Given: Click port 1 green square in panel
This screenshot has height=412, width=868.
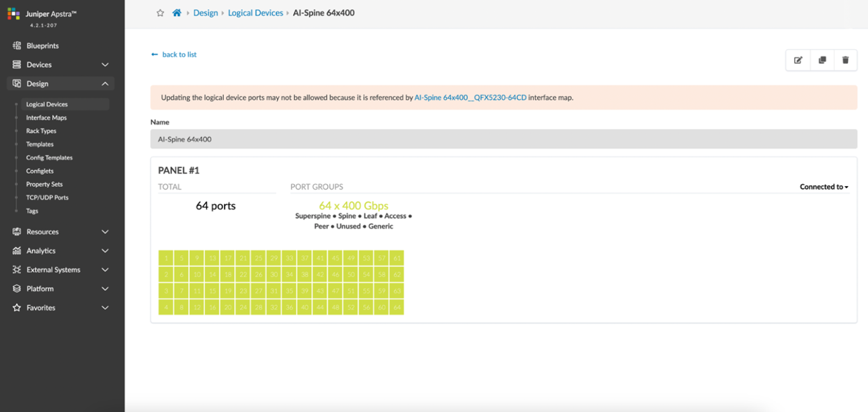Looking at the screenshot, I should 166,258.
